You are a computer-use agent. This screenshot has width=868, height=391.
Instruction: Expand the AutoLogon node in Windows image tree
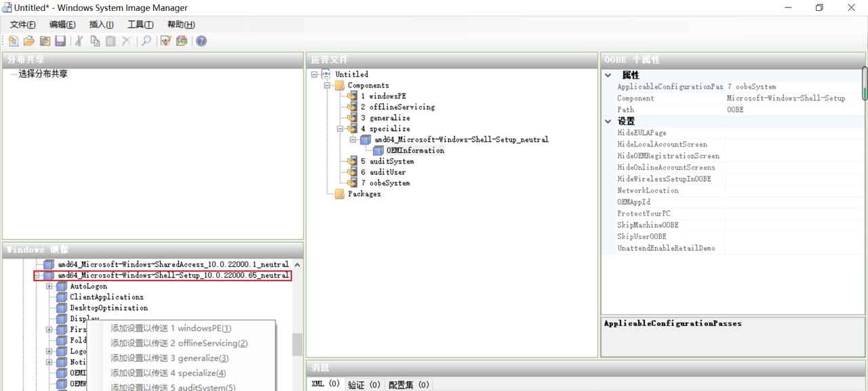point(49,286)
